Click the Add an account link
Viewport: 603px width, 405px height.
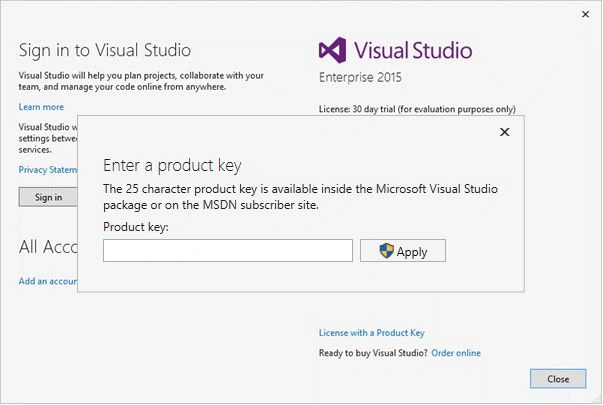[x=48, y=281]
